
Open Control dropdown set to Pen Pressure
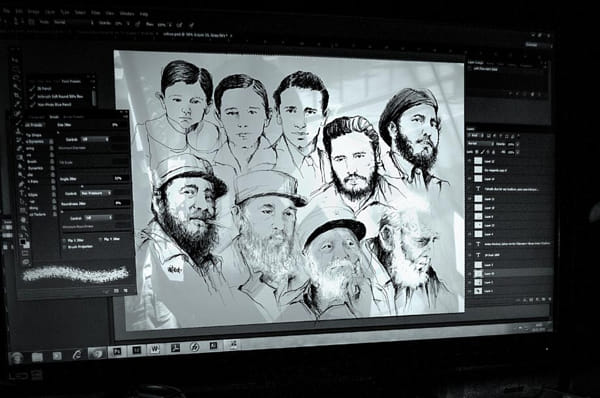[96, 193]
